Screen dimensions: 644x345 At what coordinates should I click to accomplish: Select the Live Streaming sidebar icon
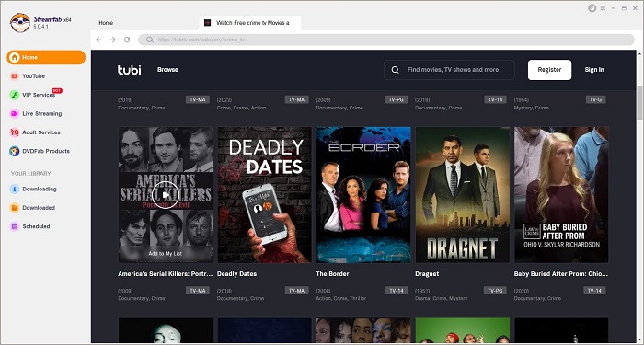15,114
